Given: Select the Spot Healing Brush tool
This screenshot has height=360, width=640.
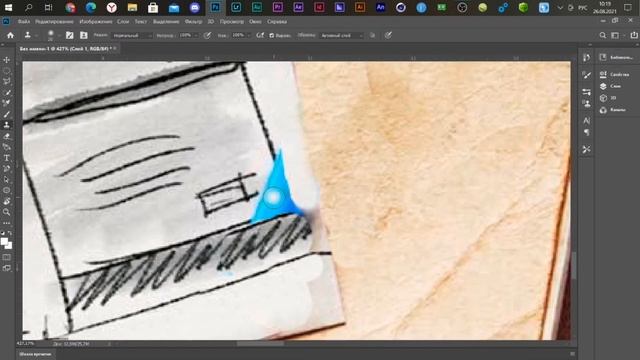Looking at the screenshot, I should [x=7, y=103].
